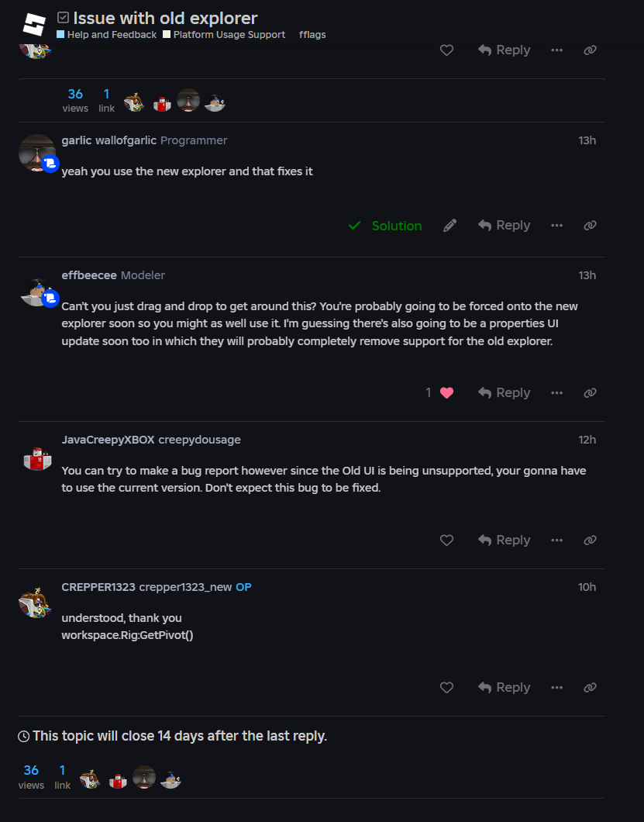Screen dimensions: 644x822
Task: Click the light blue Help and Feedback swatch
Action: (60, 35)
